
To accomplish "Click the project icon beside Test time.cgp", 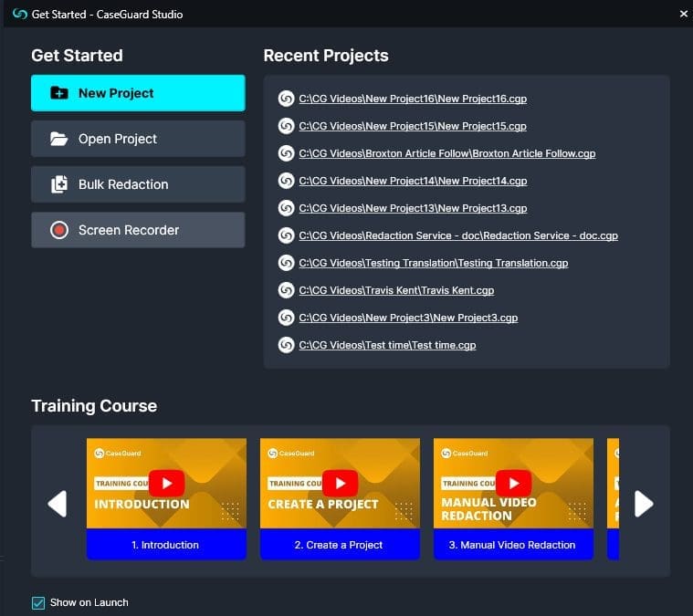I will pyautogui.click(x=287, y=345).
